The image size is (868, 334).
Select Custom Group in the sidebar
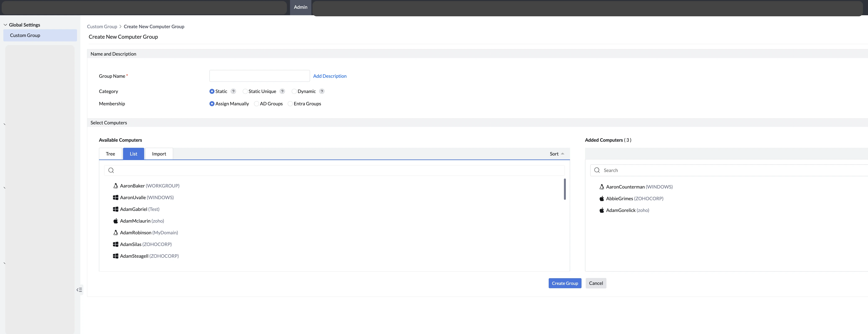click(x=40, y=35)
